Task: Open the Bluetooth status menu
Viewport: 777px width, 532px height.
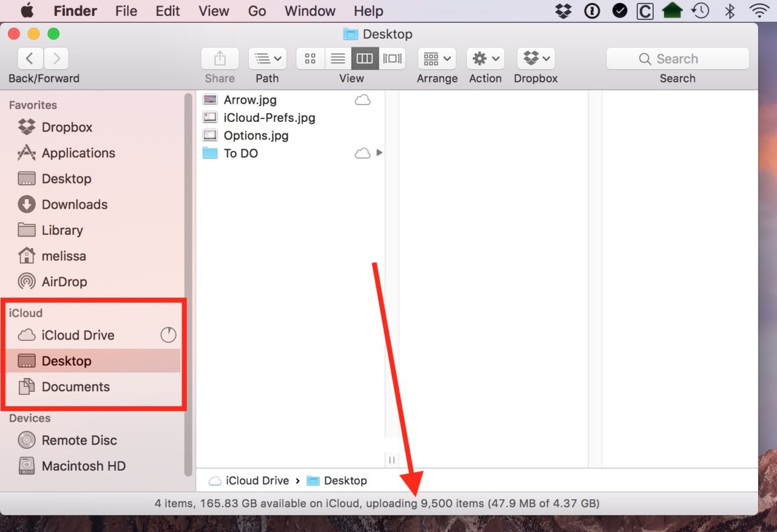Action: (x=730, y=11)
